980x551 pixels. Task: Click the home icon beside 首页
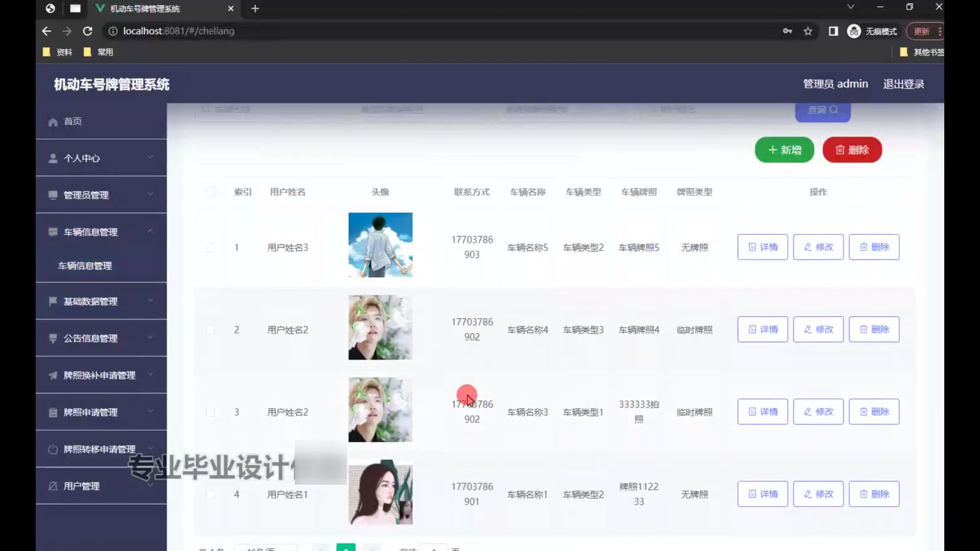pos(53,122)
